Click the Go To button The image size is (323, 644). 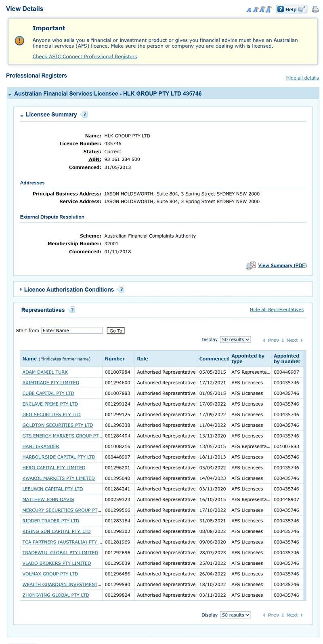(x=116, y=331)
